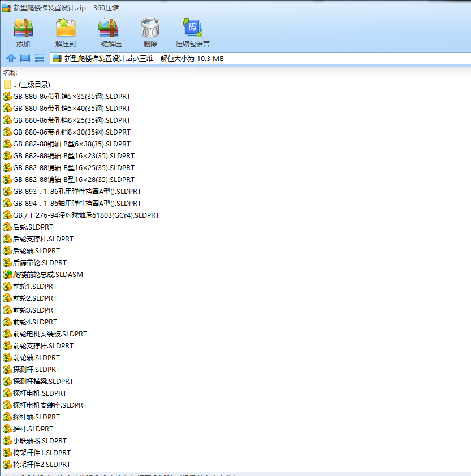Image resolution: width=471 pixels, height=476 pixels.
Task: Click the file icon of 爬楼前轮总成.SLDASM
Action: coord(7,274)
